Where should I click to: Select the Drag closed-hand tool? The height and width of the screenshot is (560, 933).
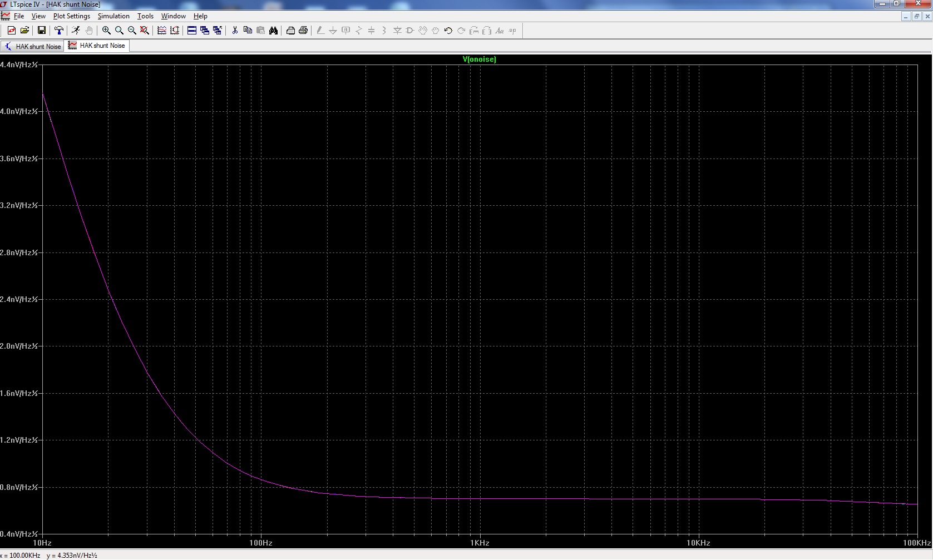[436, 31]
